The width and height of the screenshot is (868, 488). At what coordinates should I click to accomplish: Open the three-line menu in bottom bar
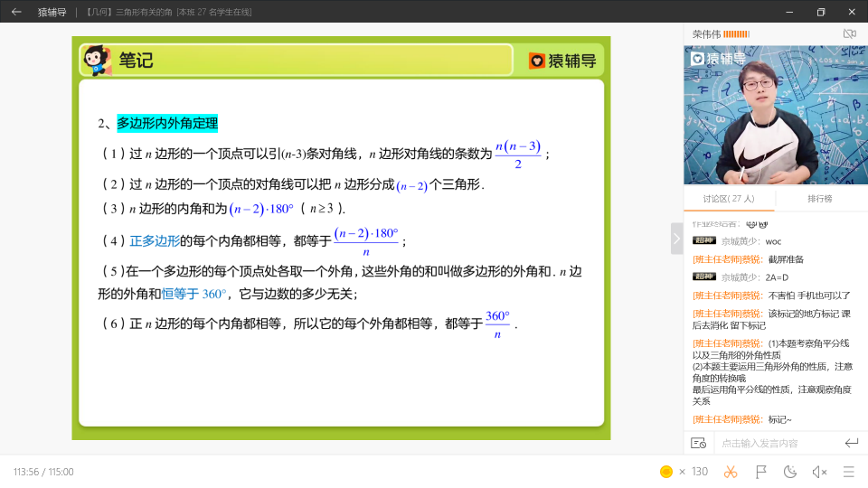pyautogui.click(x=848, y=472)
